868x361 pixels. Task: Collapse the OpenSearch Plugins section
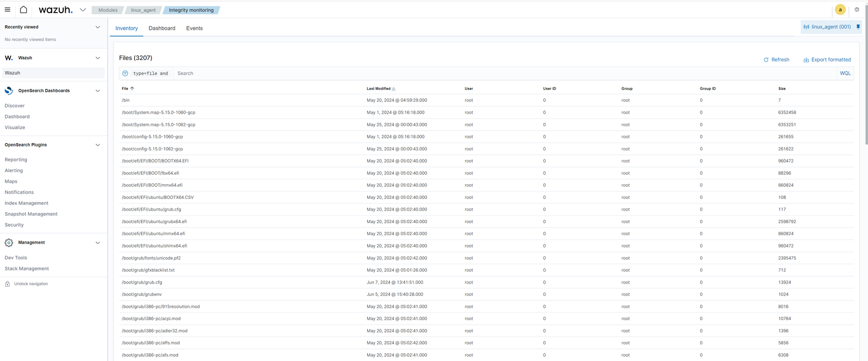[97, 145]
